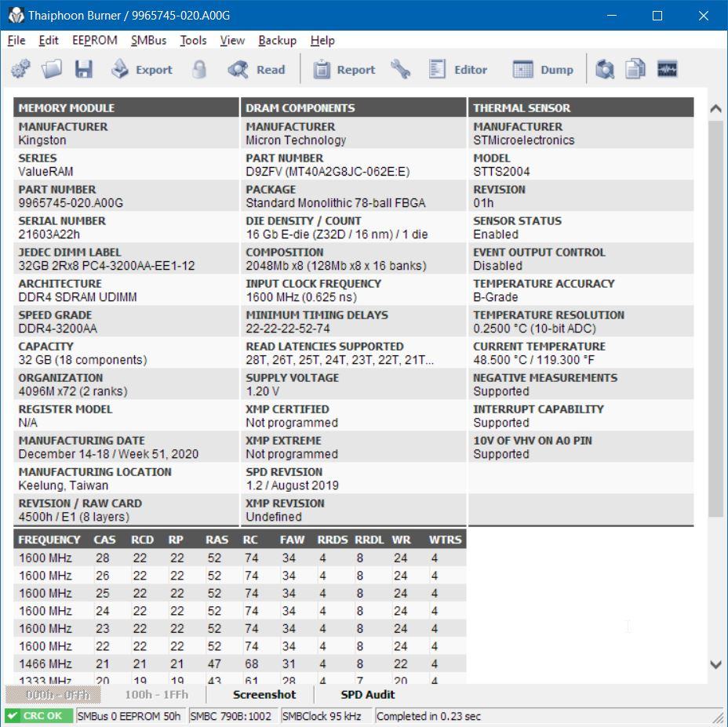The height and width of the screenshot is (727, 728).
Task: Open a file via folder icon
Action: click(52, 70)
